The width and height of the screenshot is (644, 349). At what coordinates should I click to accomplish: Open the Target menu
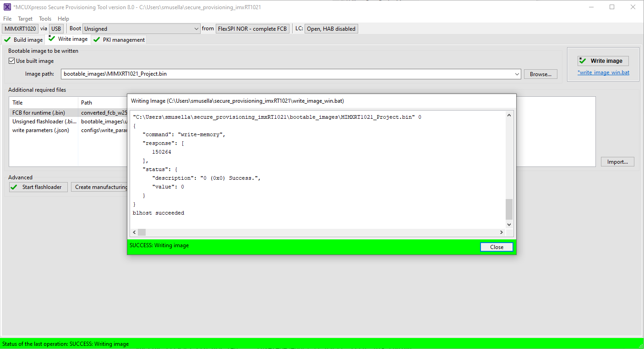25,19
